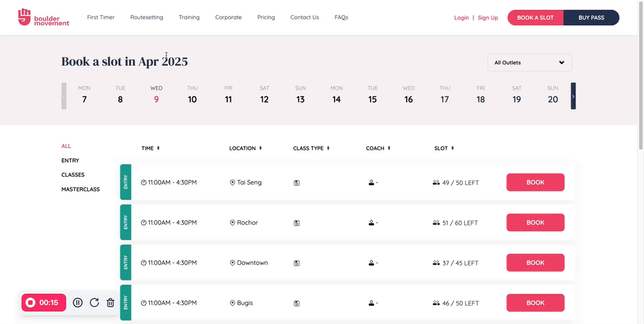Filter slots by Classes

pyautogui.click(x=73, y=175)
